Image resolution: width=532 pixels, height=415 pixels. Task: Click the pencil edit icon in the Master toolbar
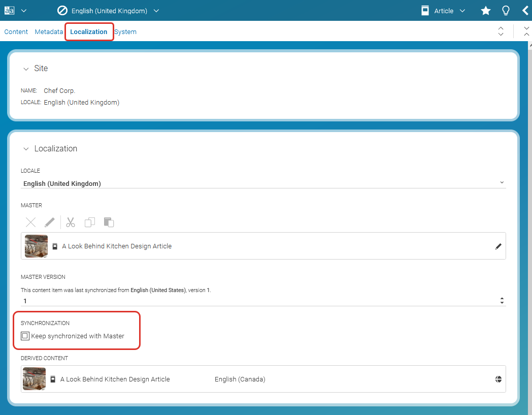[49, 222]
